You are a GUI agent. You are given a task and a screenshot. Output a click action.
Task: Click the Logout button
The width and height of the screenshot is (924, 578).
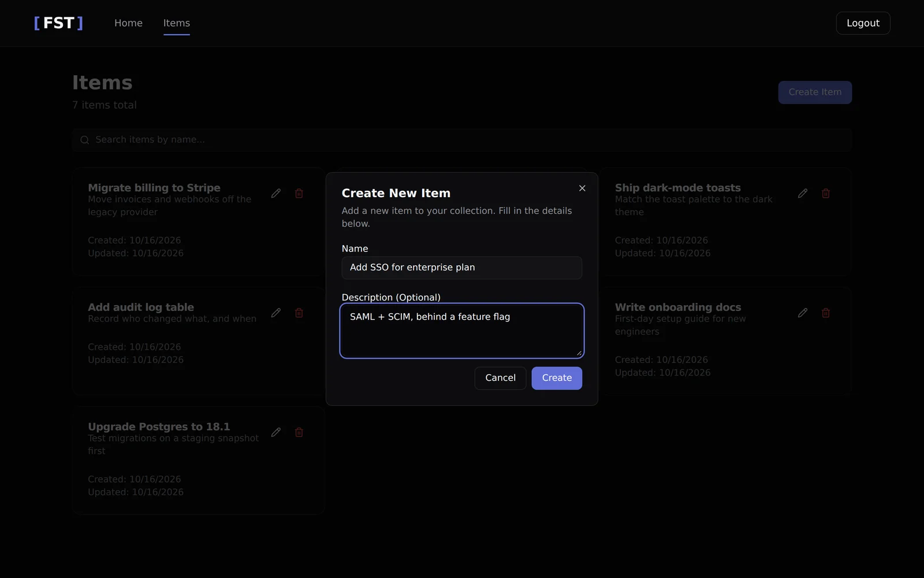863,23
